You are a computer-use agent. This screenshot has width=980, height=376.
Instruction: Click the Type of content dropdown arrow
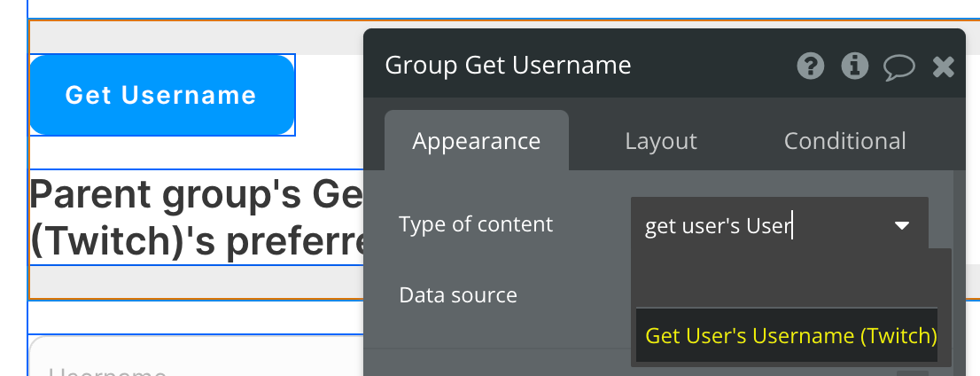[902, 226]
